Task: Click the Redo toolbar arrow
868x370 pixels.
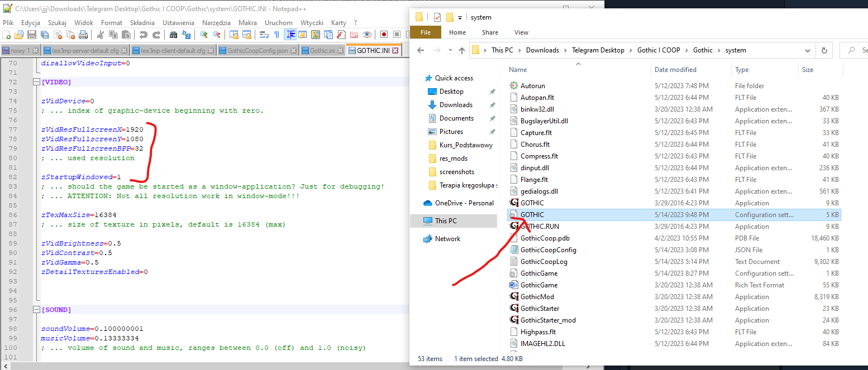Action: coord(156,35)
